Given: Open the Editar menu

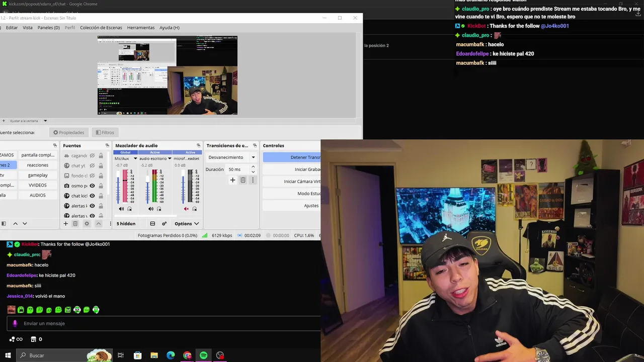Looking at the screenshot, I should click(x=12, y=28).
